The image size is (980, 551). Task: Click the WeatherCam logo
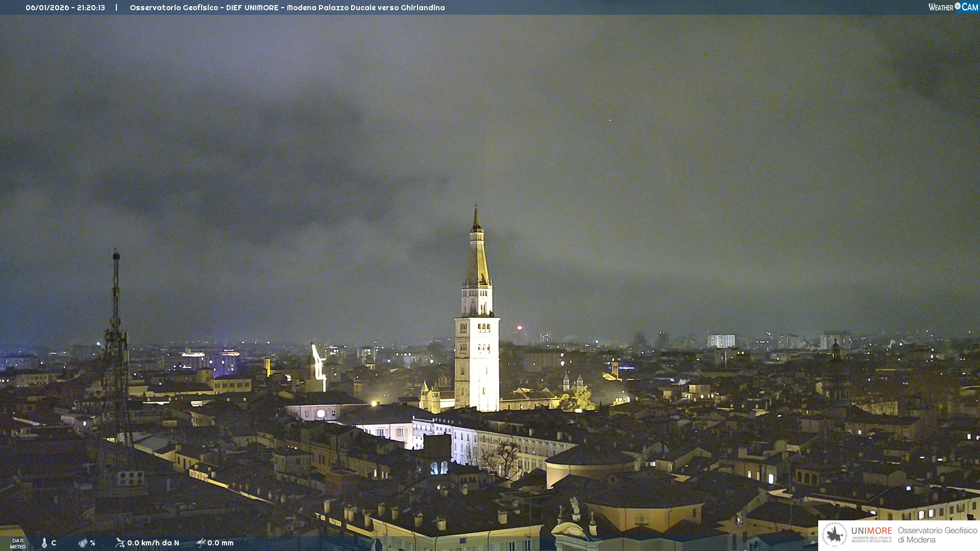(953, 7)
